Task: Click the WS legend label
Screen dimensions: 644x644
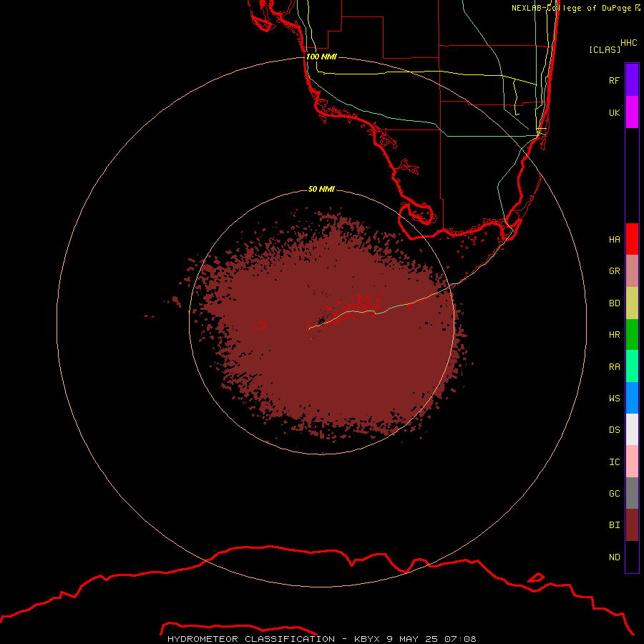Action: click(x=614, y=399)
